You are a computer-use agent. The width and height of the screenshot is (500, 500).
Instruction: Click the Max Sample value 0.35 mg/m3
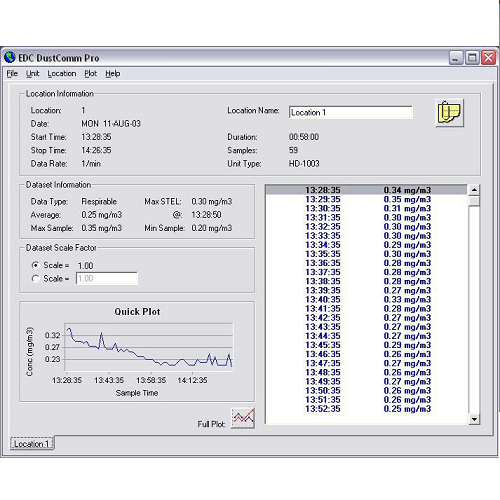point(102,228)
